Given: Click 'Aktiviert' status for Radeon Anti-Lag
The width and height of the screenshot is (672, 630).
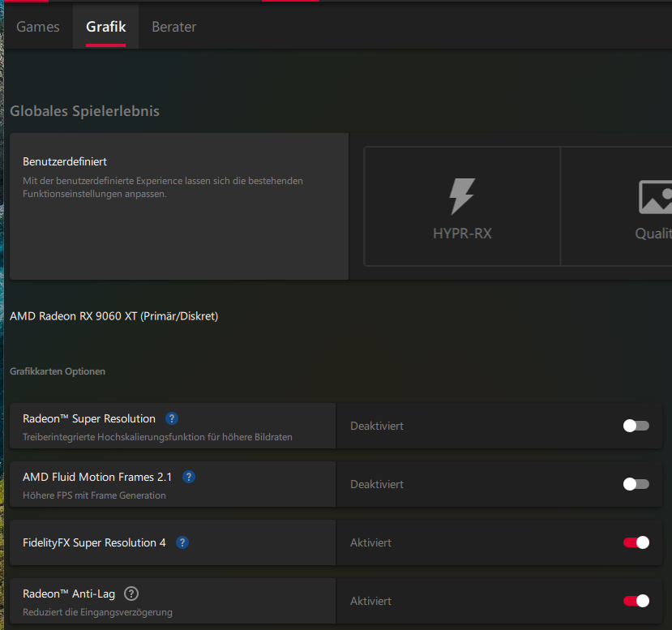Looking at the screenshot, I should (x=370, y=601).
